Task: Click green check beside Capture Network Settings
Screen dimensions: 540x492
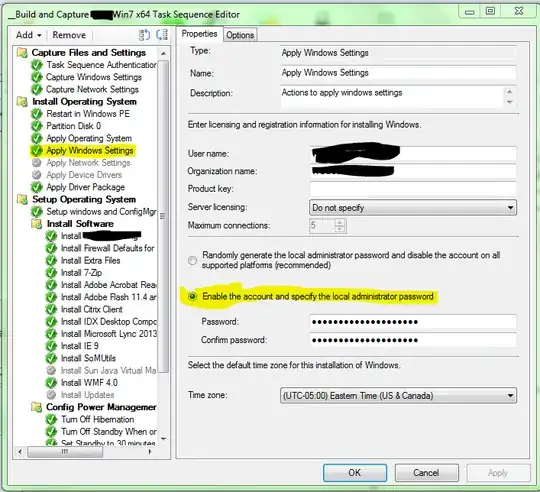Action: point(37,90)
